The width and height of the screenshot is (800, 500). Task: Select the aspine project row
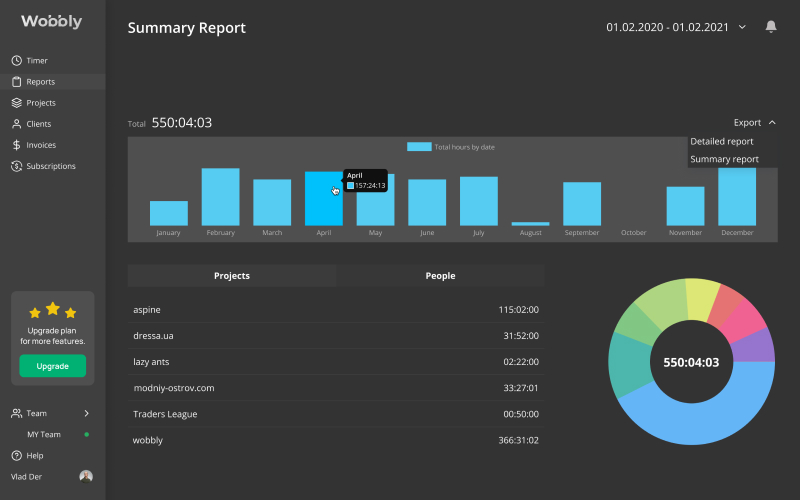[x=336, y=310]
